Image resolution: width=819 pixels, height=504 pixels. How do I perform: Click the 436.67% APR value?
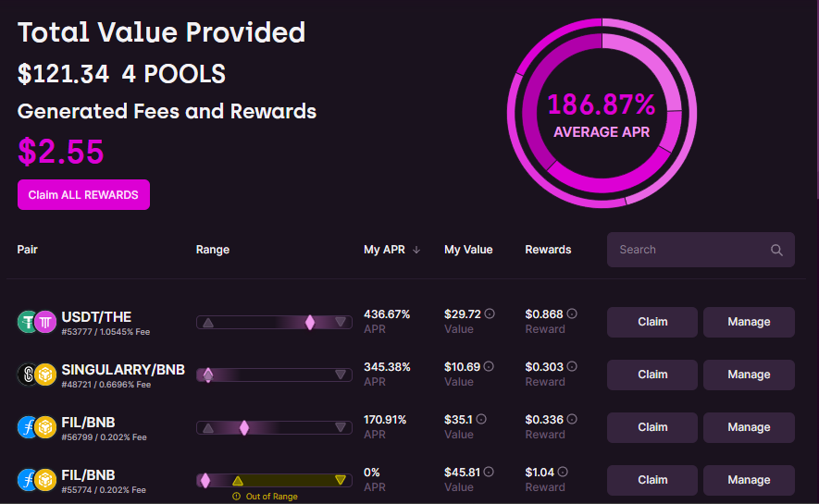387,314
